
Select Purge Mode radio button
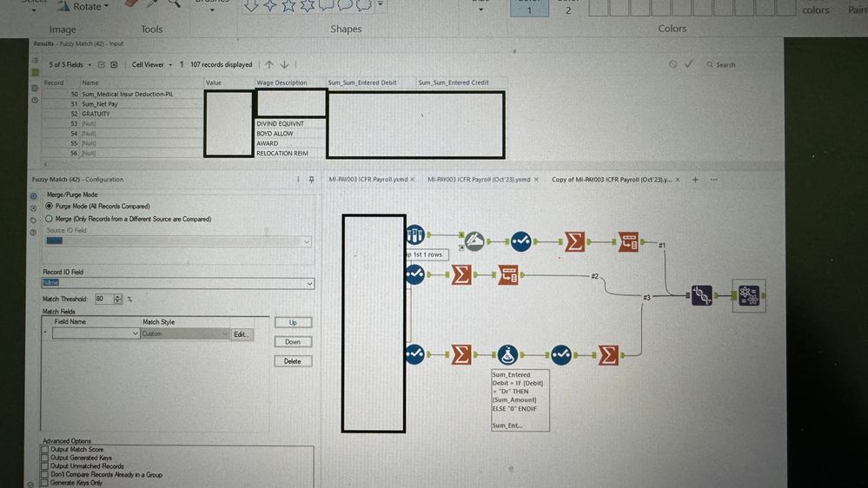pos(50,206)
